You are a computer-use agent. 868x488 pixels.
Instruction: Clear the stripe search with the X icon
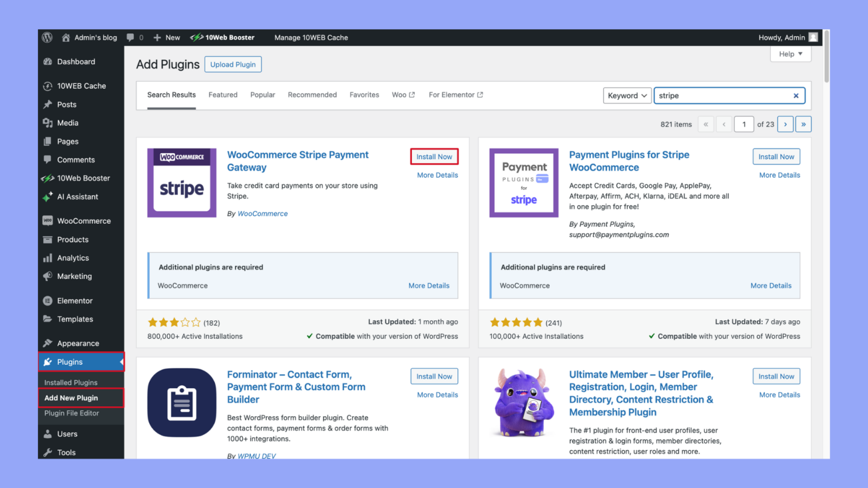click(796, 95)
